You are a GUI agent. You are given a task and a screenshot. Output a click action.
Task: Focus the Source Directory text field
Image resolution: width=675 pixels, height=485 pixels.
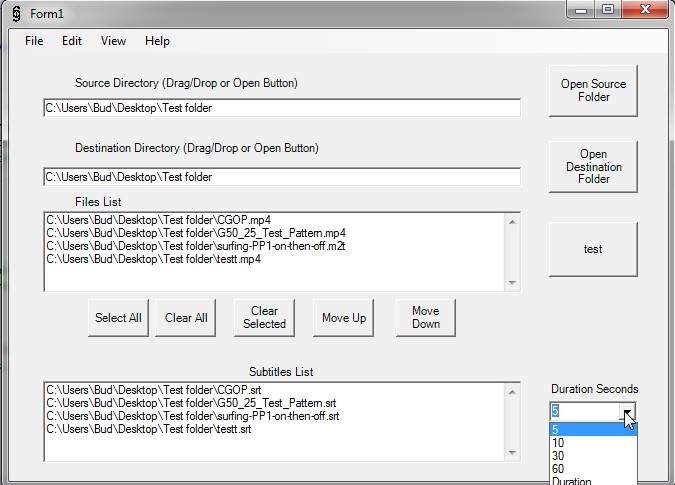[x=282, y=108]
